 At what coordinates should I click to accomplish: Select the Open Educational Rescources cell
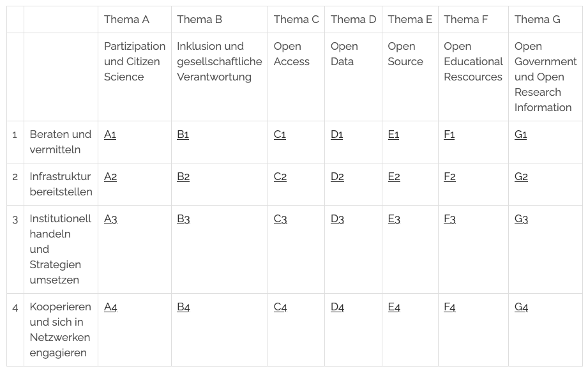pyautogui.click(x=473, y=61)
